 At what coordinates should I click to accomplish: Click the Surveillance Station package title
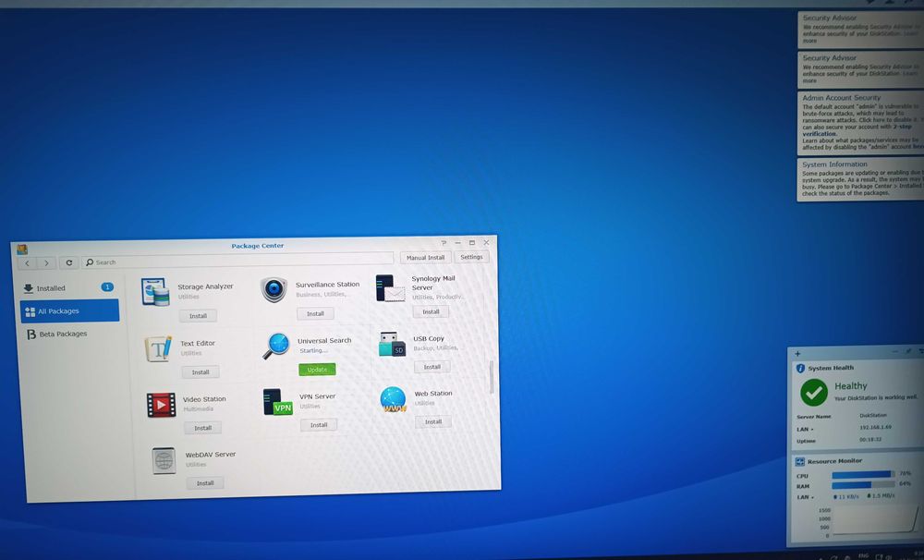point(327,284)
